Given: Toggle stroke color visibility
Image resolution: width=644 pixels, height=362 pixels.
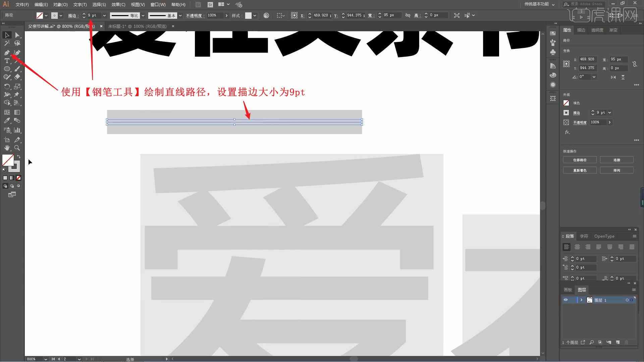Looking at the screenshot, I should coord(566,112).
